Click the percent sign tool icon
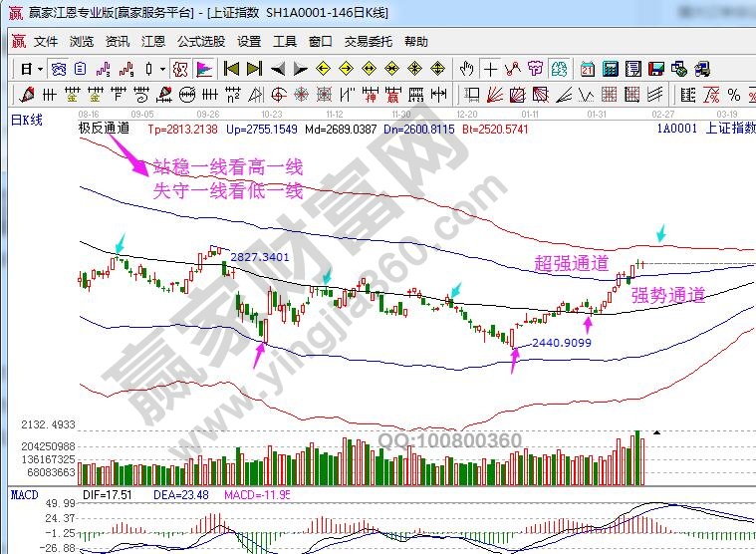Image resolution: width=756 pixels, height=554 pixels. click(x=734, y=95)
